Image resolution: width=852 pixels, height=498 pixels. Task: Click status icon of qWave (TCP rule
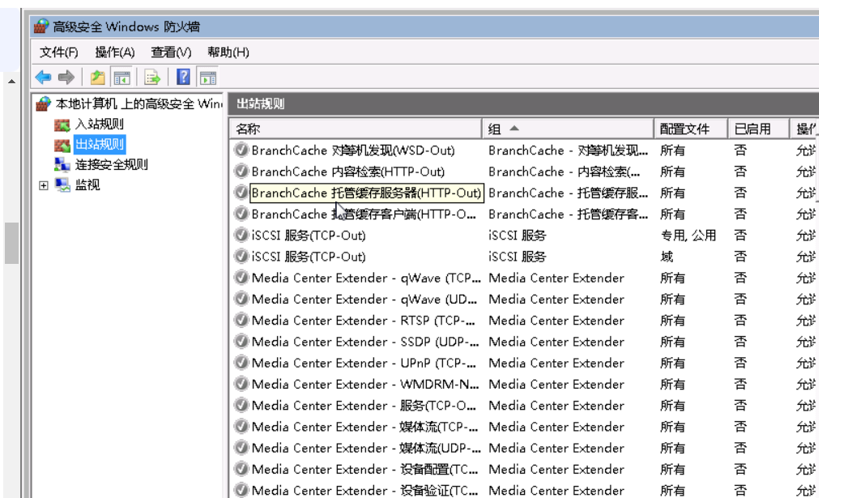[241, 278]
